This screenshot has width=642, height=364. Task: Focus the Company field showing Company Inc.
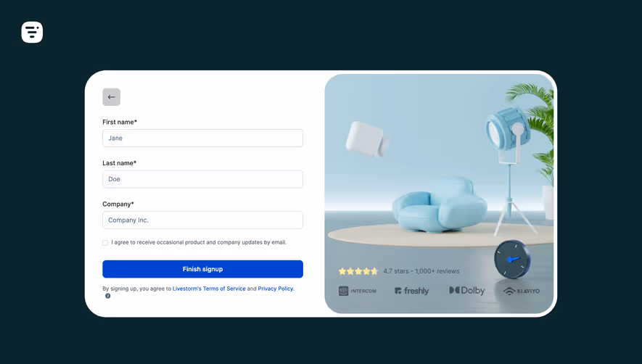pyautogui.click(x=202, y=220)
